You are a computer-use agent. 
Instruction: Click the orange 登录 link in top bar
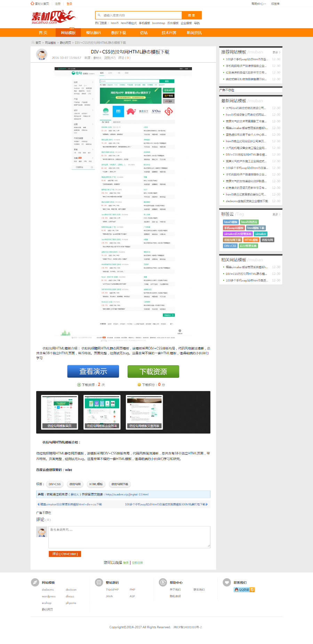(x=70, y=4)
